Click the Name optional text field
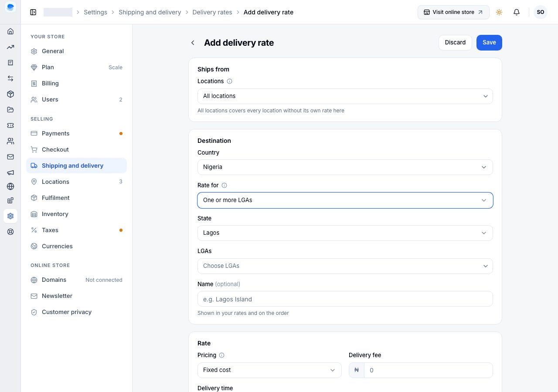This screenshot has width=558, height=392. (345, 299)
